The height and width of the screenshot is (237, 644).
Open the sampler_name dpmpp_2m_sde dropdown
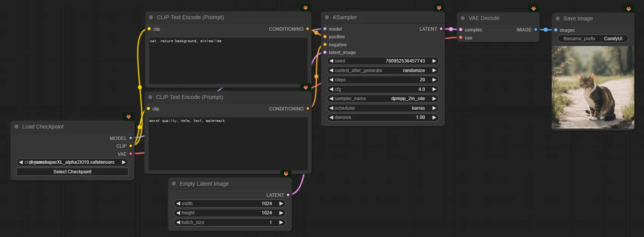[383, 99]
